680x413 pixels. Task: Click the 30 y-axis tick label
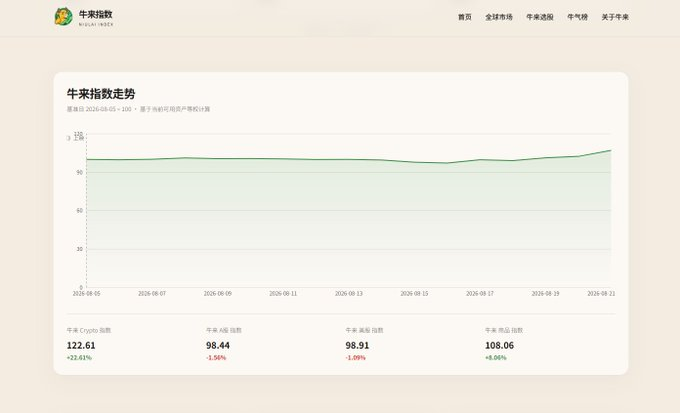point(79,249)
